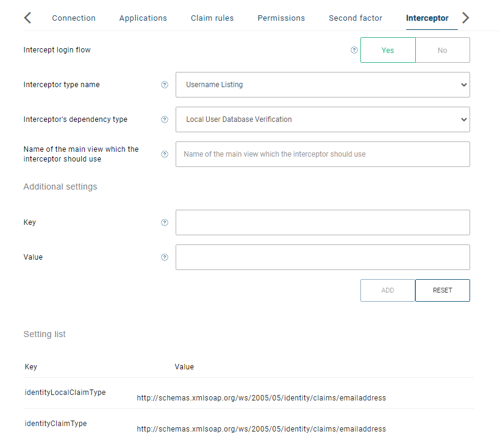The height and width of the screenshot is (448, 500).
Task: Disable login flow interception with No
Action: pyautogui.click(x=442, y=50)
